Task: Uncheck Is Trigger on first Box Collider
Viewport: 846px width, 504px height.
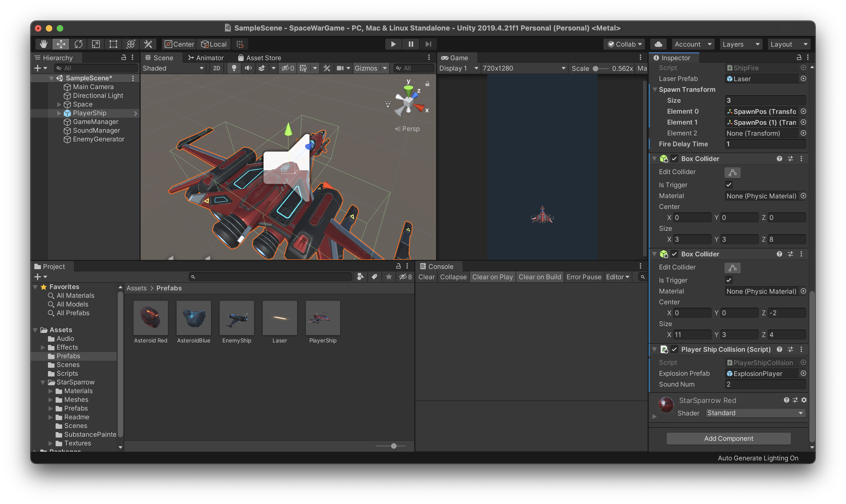Action: (x=729, y=185)
